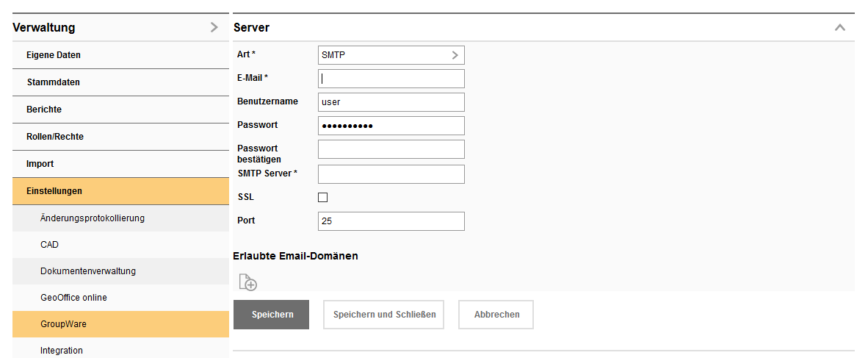868x358 pixels.
Task: Collapse the Server section
Action: [x=840, y=28]
